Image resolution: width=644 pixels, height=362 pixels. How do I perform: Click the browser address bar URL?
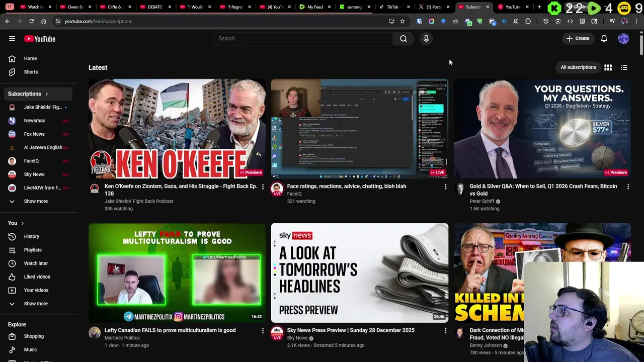[98, 21]
